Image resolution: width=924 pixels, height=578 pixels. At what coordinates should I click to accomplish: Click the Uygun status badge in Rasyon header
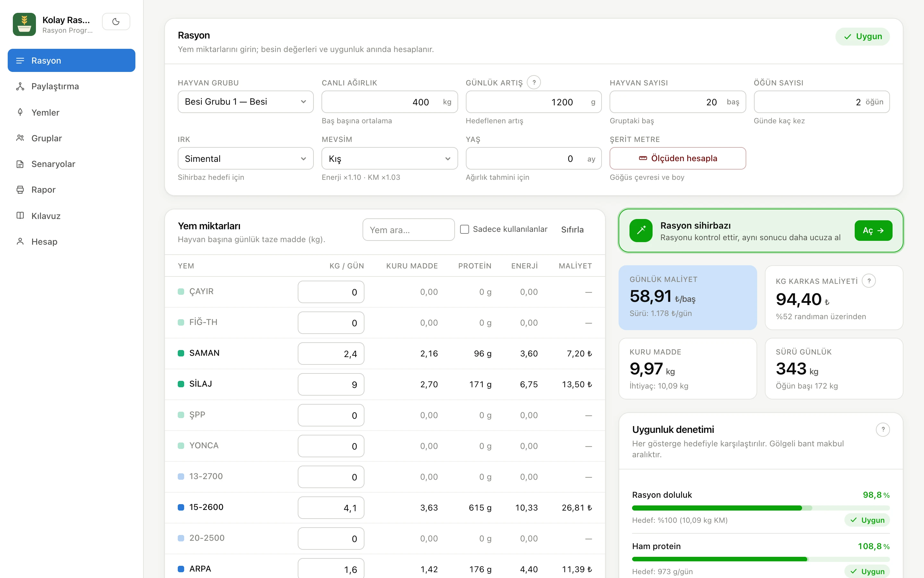(x=862, y=37)
